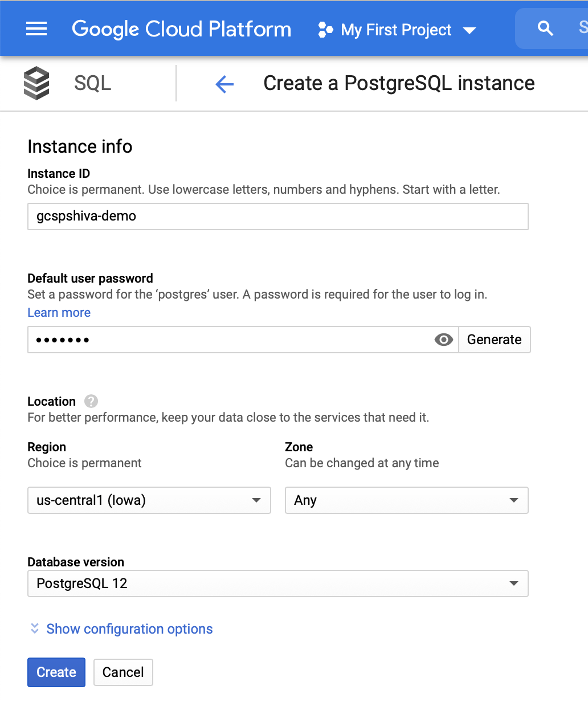Open the navigation hamburger menu
This screenshot has width=588, height=702.
point(36,28)
